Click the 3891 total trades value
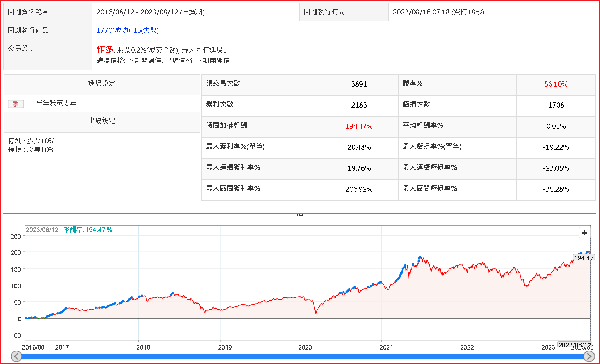This screenshot has width=600, height=364. point(359,84)
